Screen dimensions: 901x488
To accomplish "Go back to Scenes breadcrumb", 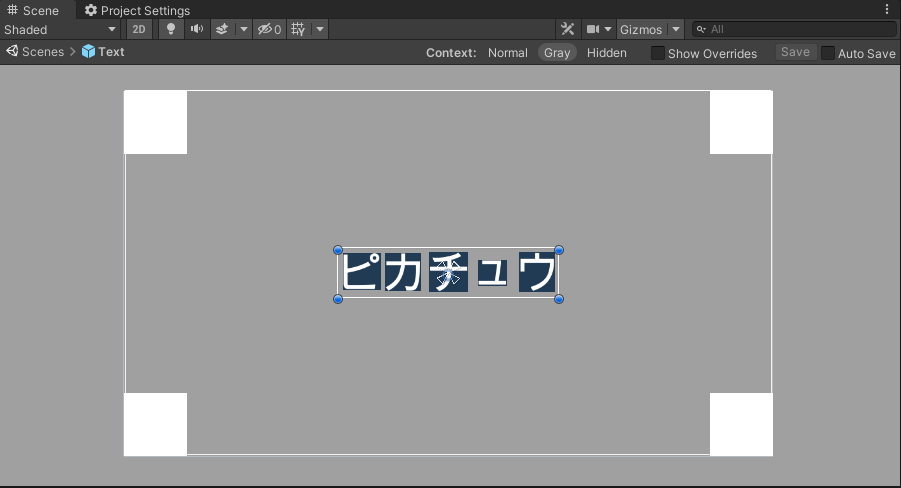I will tap(35, 52).
